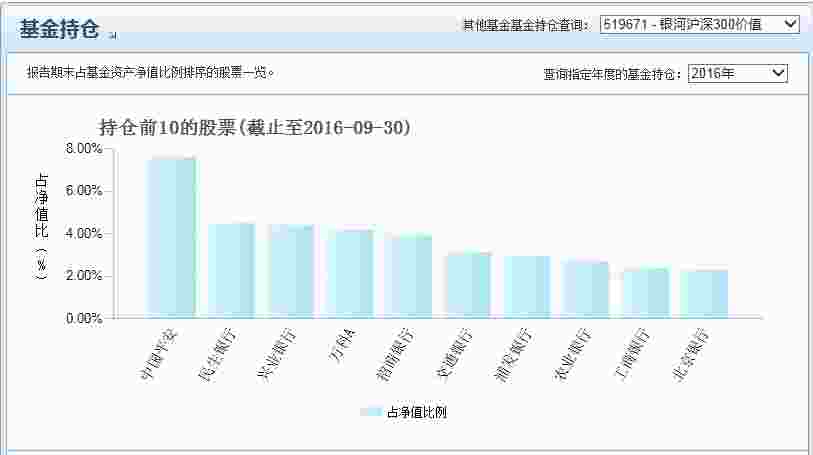Click the 占净值比例 legend color swatch
The width and height of the screenshot is (813, 455).
click(x=371, y=412)
